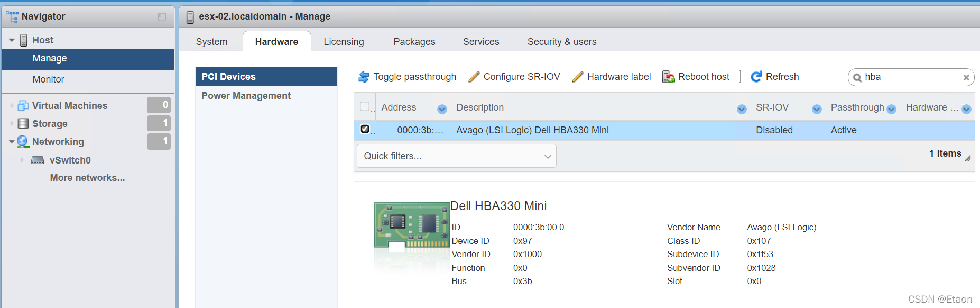Open the Security & users tab

(x=562, y=42)
